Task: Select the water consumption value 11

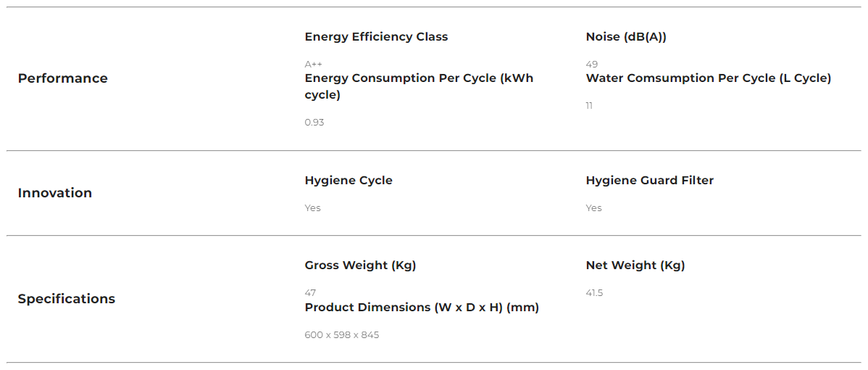Action: (589, 106)
